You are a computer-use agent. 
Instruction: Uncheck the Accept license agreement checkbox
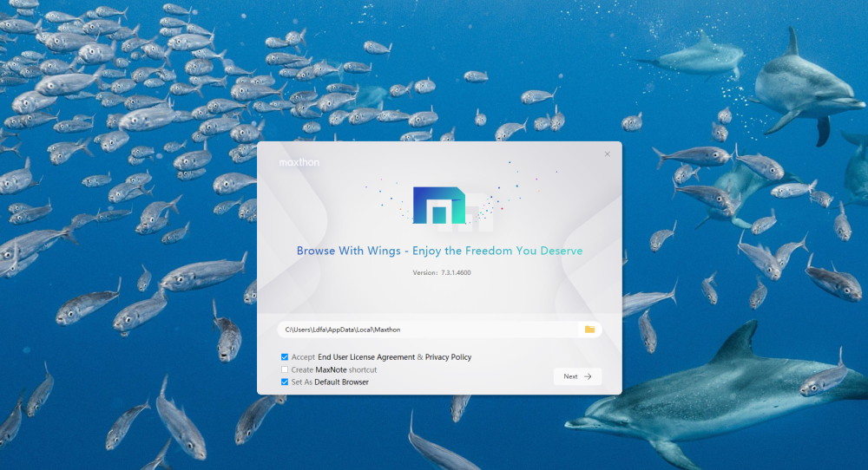pos(285,357)
